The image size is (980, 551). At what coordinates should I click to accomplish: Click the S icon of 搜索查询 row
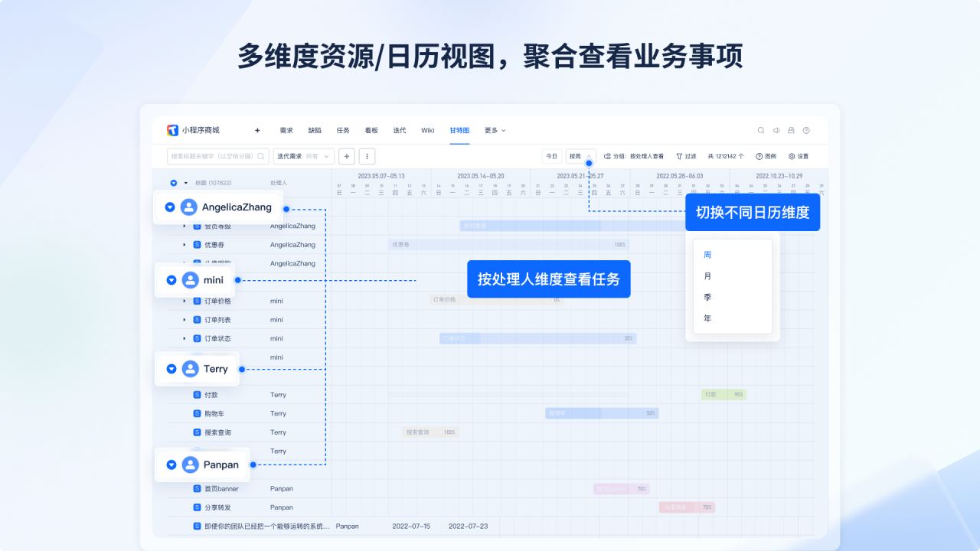[197, 432]
